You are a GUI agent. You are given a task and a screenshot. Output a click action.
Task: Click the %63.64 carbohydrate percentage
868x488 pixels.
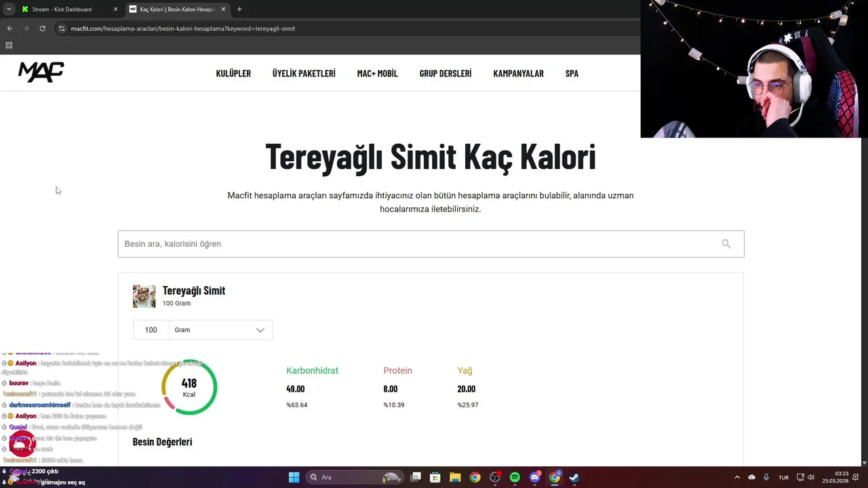297,405
